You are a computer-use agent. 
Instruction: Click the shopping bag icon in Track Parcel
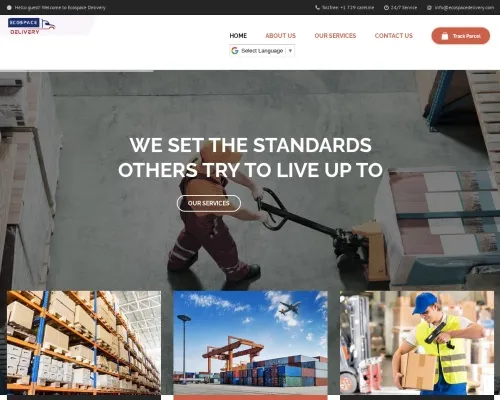(445, 36)
